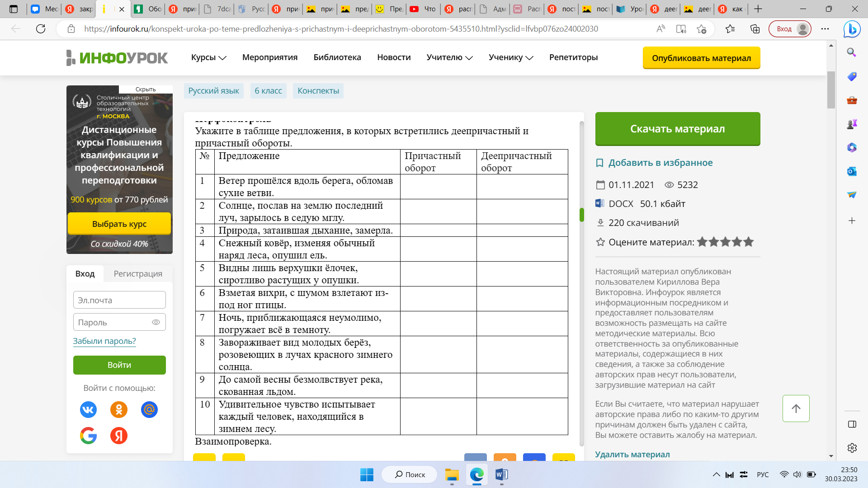Viewport: 868px width, 488px height.
Task: Expand the Учителю dropdown menu
Action: coord(449,57)
